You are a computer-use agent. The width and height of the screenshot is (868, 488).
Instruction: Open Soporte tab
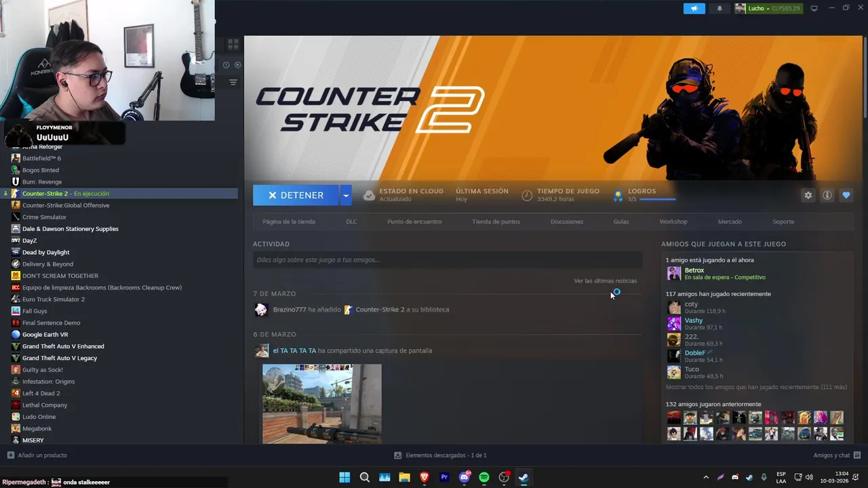(x=783, y=222)
